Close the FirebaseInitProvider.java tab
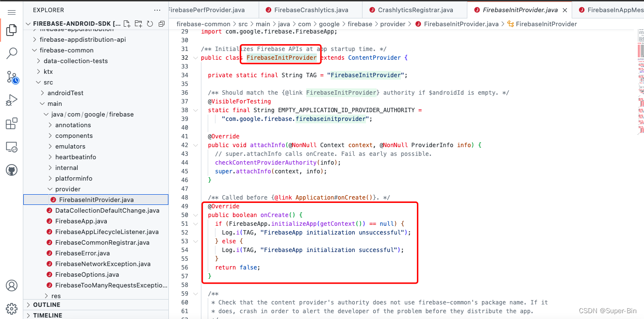 tap(565, 10)
